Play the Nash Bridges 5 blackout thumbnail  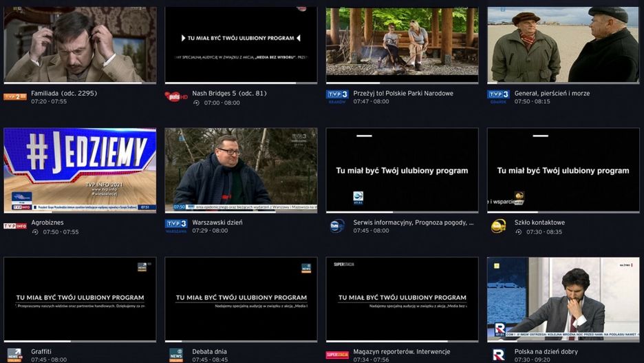pos(241,44)
